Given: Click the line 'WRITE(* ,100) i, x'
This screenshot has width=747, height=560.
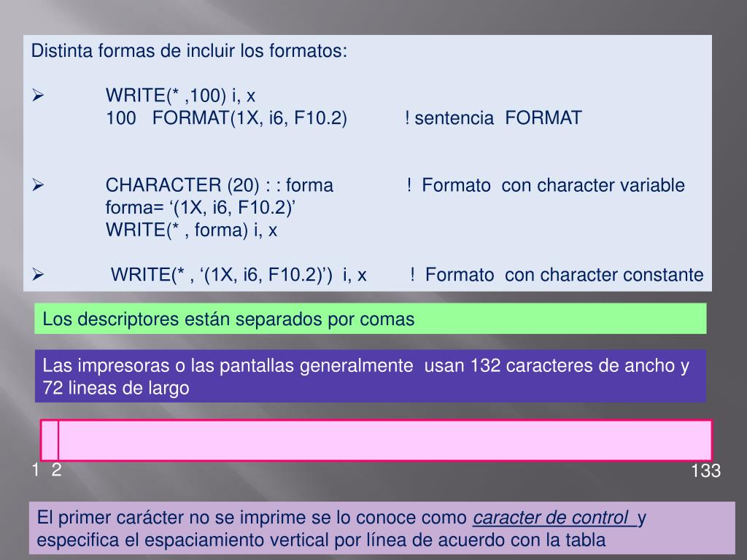Looking at the screenshot, I should tap(181, 96).
